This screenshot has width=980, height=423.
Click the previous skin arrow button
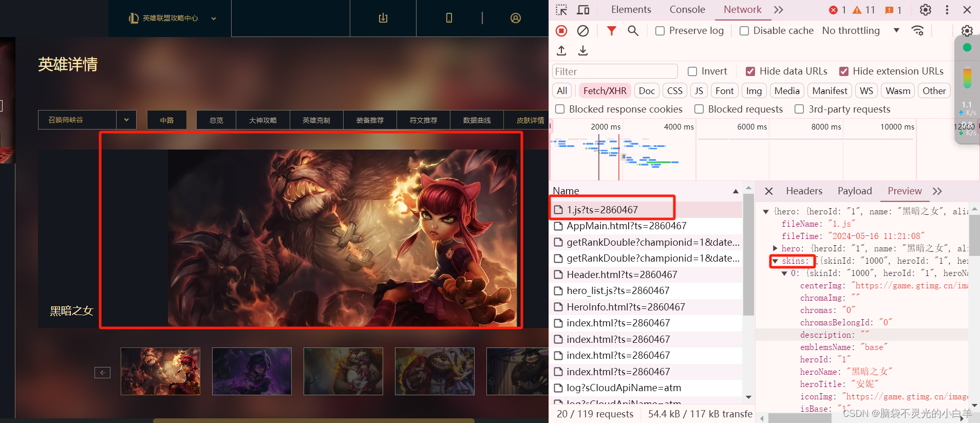(102, 373)
